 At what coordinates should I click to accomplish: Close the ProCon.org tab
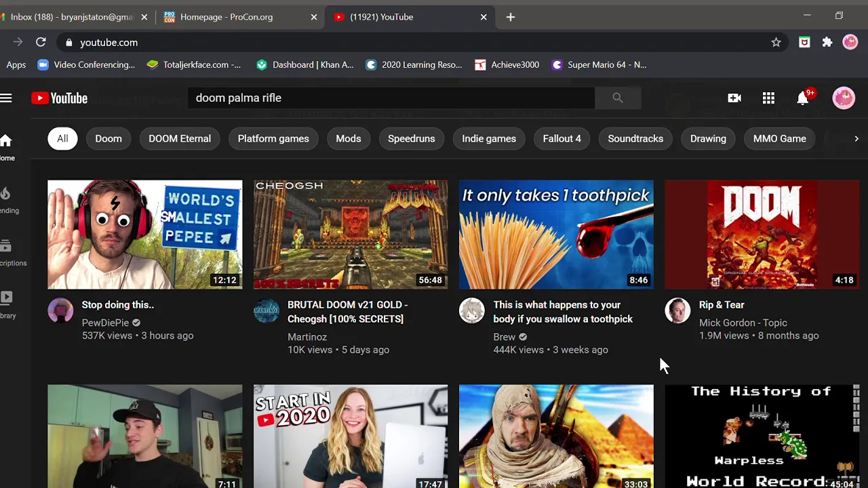(313, 17)
